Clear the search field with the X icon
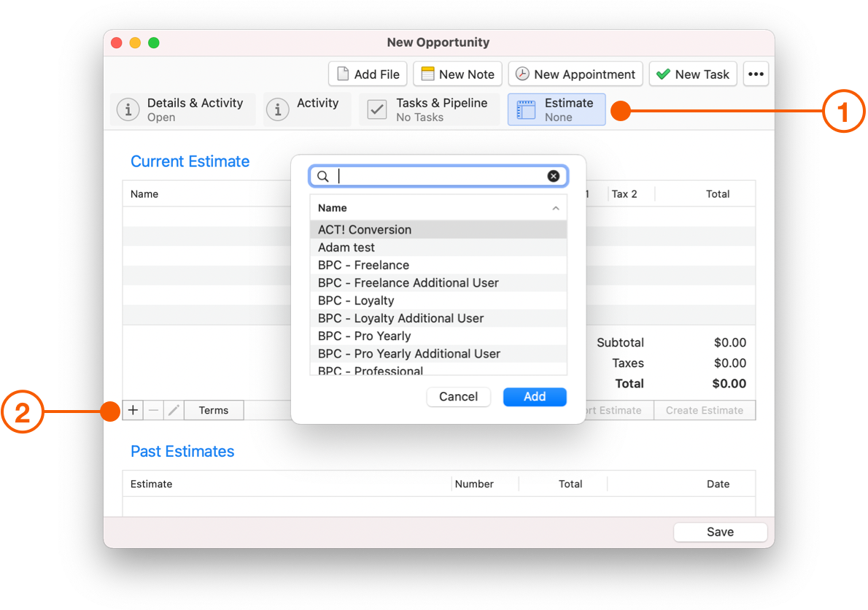The image size is (868, 610). pyautogui.click(x=553, y=176)
